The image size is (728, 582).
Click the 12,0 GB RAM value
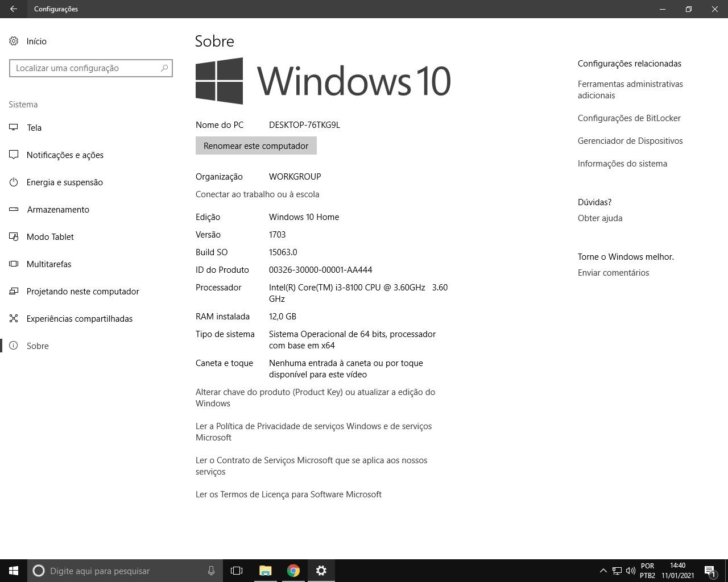[x=282, y=317]
